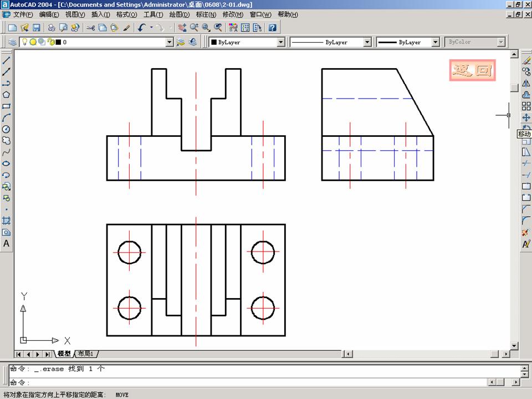Open the Help question mark icon
Viewport: 532px width, 399px height.
coord(273,28)
